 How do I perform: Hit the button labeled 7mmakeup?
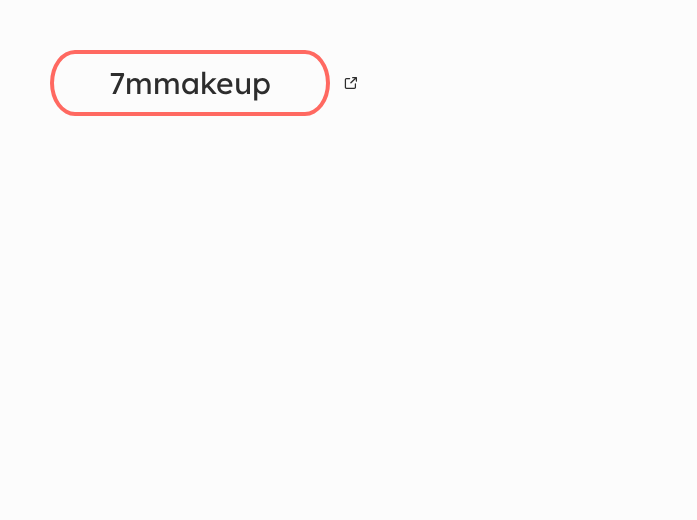click(x=190, y=83)
